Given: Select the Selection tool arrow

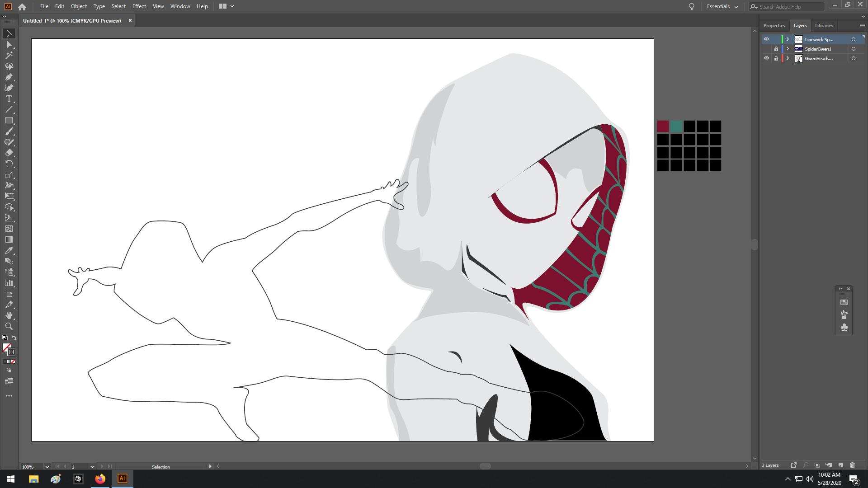Looking at the screenshot, I should coord(9,34).
